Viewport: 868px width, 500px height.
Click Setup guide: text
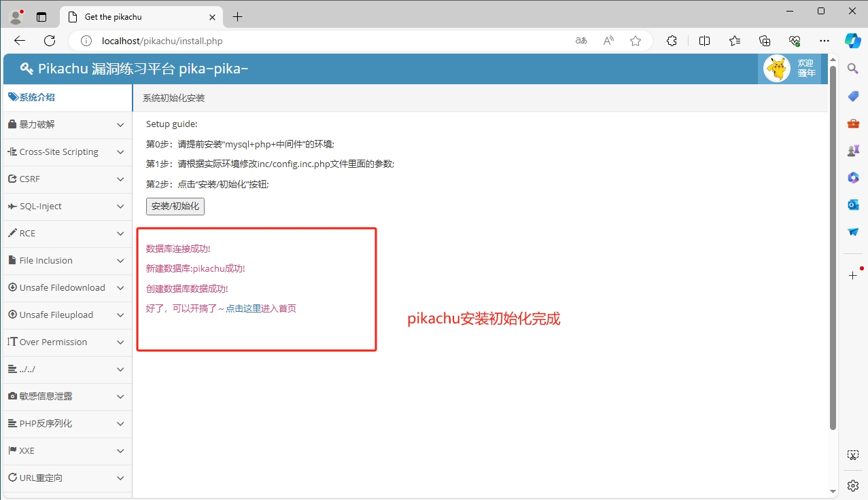tap(172, 124)
